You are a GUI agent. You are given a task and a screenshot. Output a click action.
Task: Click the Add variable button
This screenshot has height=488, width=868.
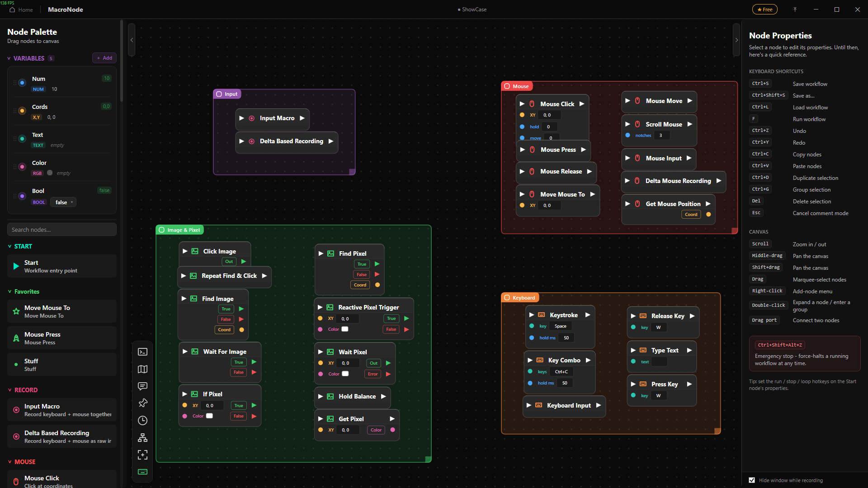coord(104,58)
